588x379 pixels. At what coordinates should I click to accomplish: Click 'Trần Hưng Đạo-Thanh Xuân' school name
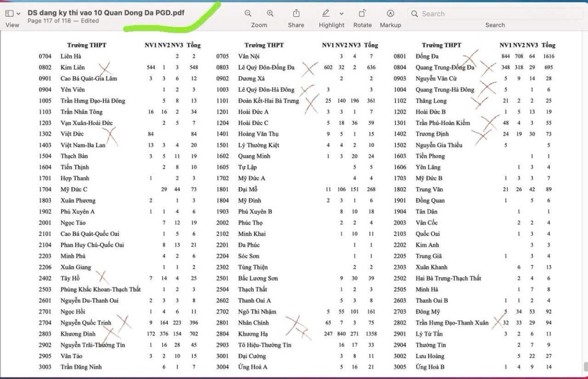(452, 323)
